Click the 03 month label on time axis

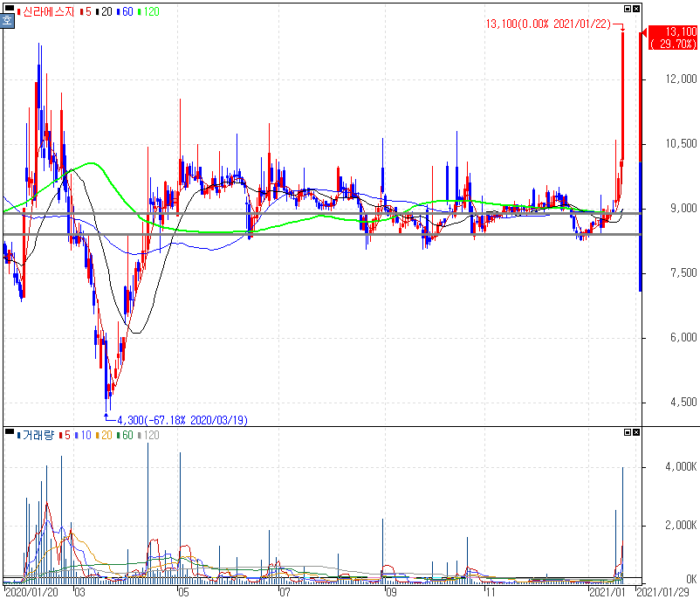click(79, 593)
